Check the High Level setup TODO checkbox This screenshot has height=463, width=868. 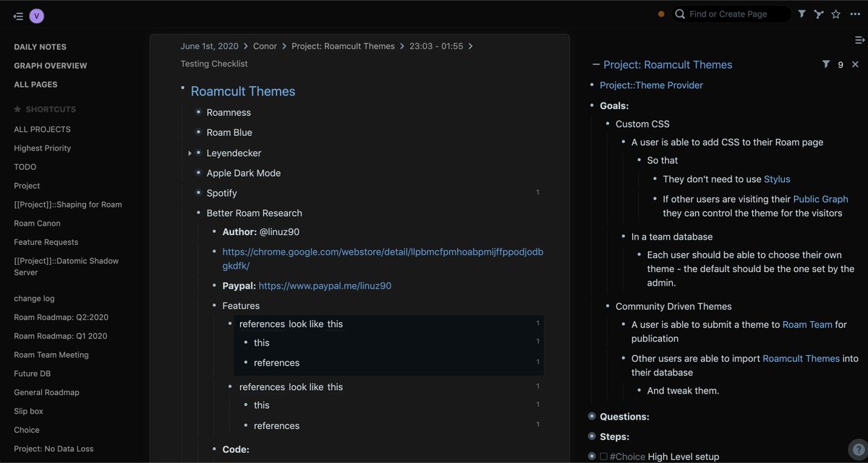pyautogui.click(x=603, y=456)
